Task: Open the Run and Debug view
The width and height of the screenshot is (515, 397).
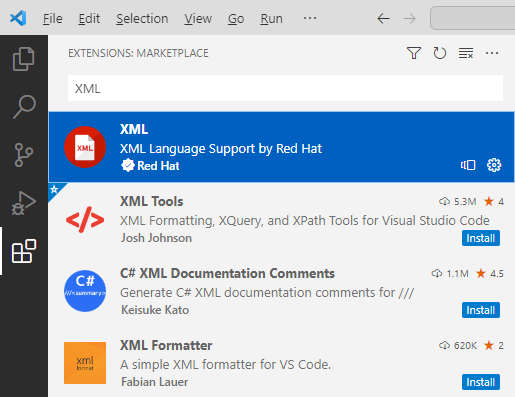Action: click(x=24, y=203)
